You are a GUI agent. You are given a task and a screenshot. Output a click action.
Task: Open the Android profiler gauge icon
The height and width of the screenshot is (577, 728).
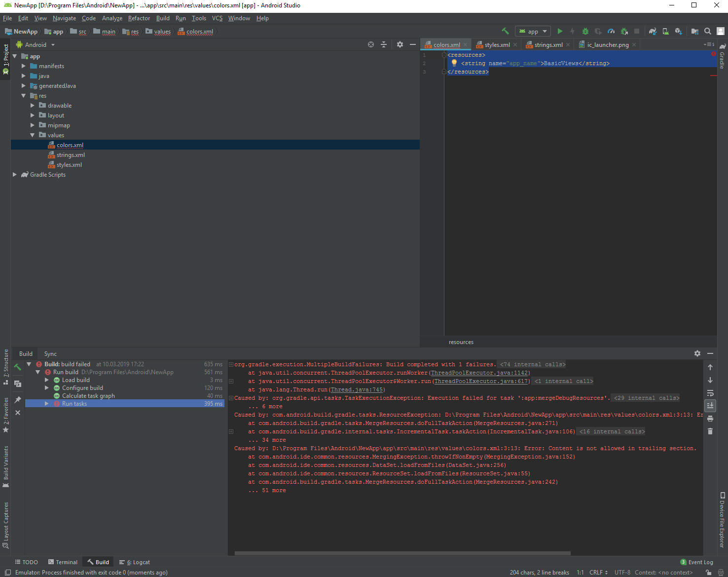tap(611, 31)
